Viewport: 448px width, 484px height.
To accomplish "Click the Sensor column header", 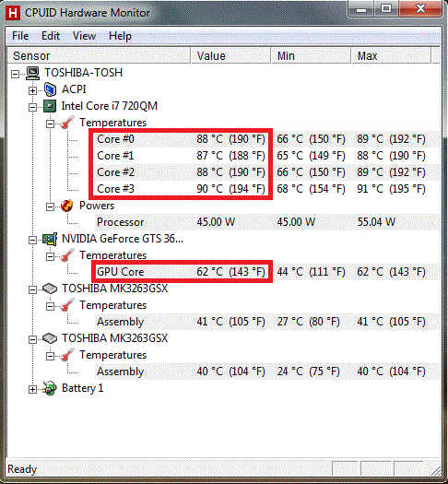I will [99, 56].
